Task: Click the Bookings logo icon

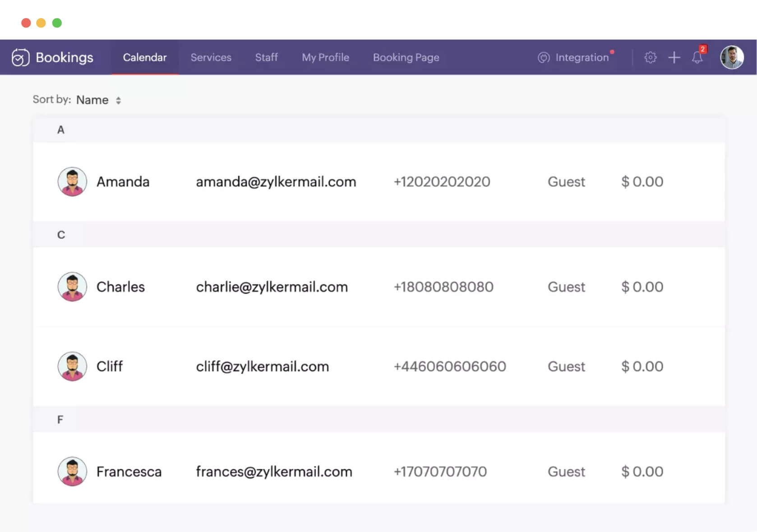Action: [x=20, y=57]
